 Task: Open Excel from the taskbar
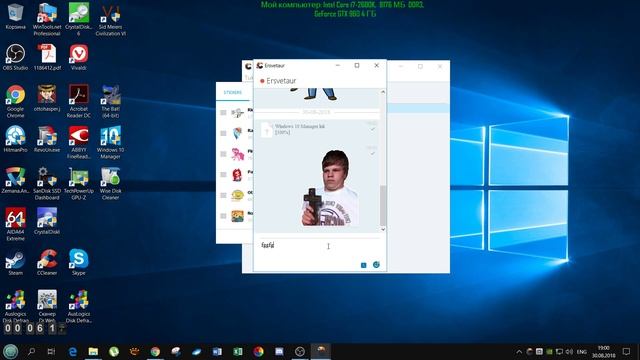click(238, 351)
